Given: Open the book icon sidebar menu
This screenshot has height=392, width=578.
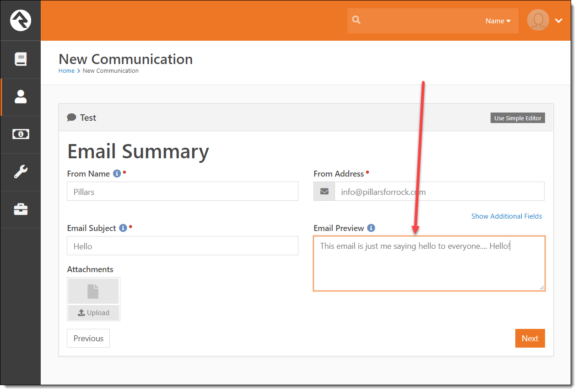Looking at the screenshot, I should point(21,59).
